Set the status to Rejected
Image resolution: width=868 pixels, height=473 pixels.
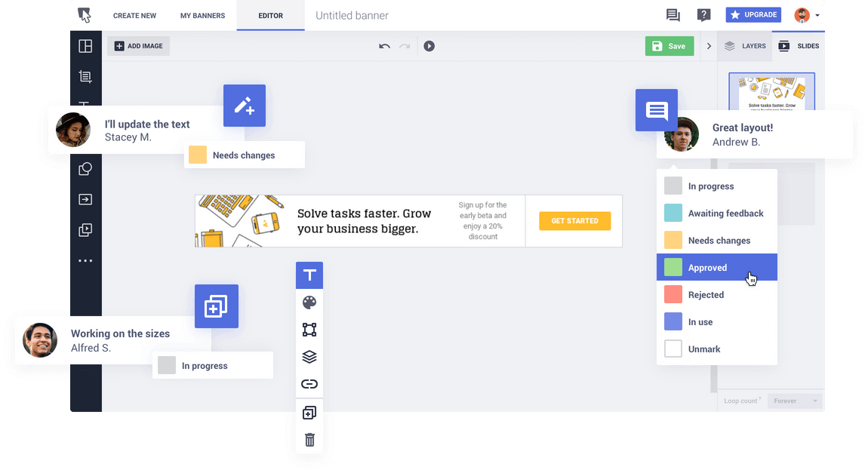(x=707, y=294)
